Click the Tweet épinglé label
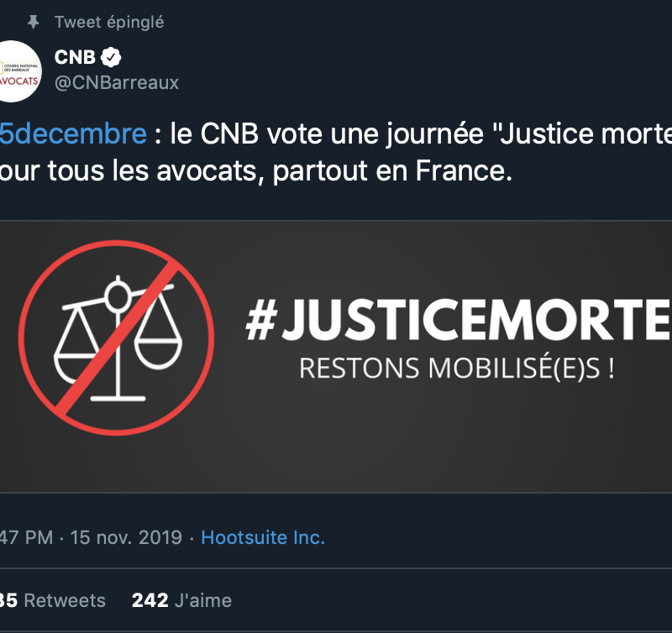The image size is (672, 633). click(108, 23)
